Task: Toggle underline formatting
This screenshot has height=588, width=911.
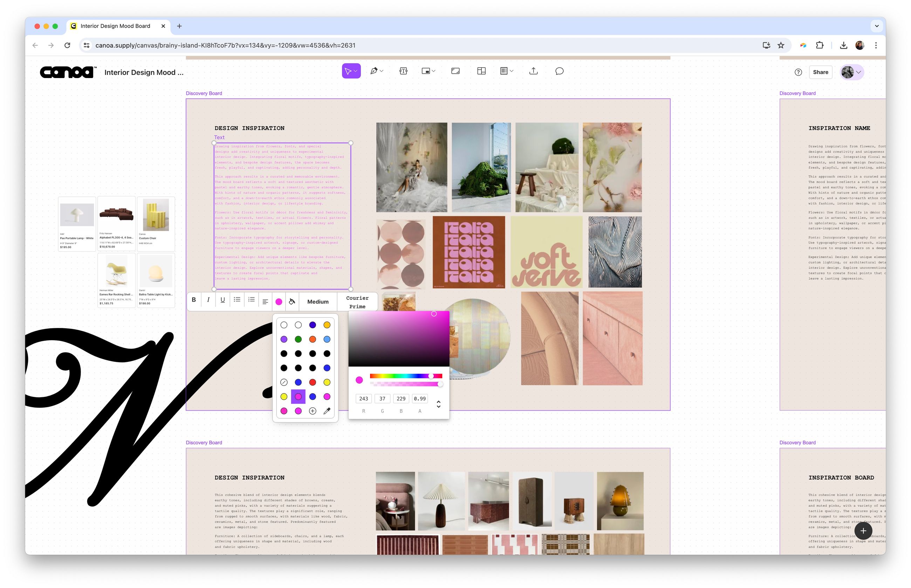Action: 222,300
